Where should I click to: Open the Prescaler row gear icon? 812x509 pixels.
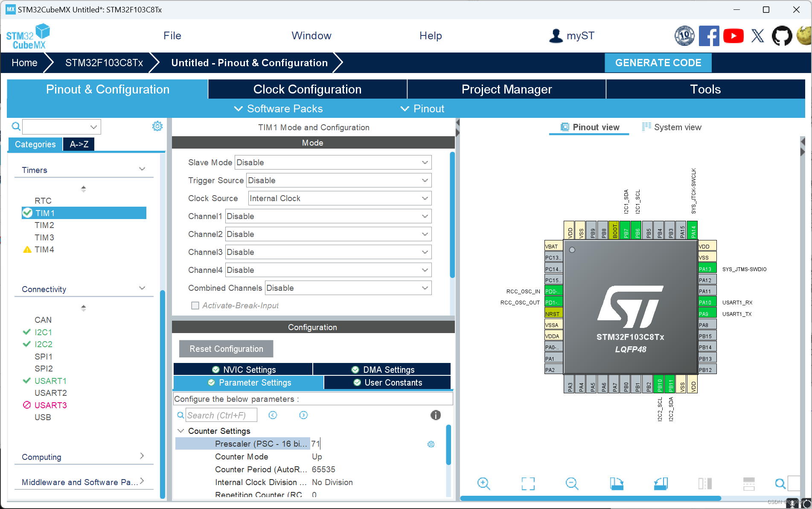431,444
